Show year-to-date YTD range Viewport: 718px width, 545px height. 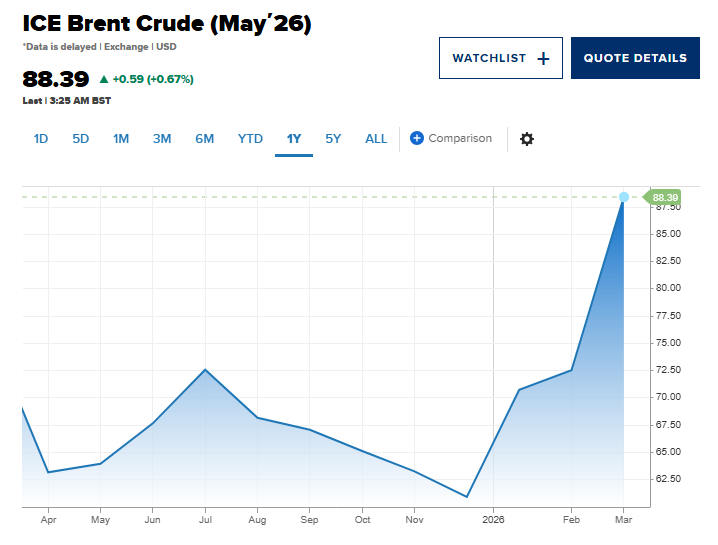tap(250, 139)
